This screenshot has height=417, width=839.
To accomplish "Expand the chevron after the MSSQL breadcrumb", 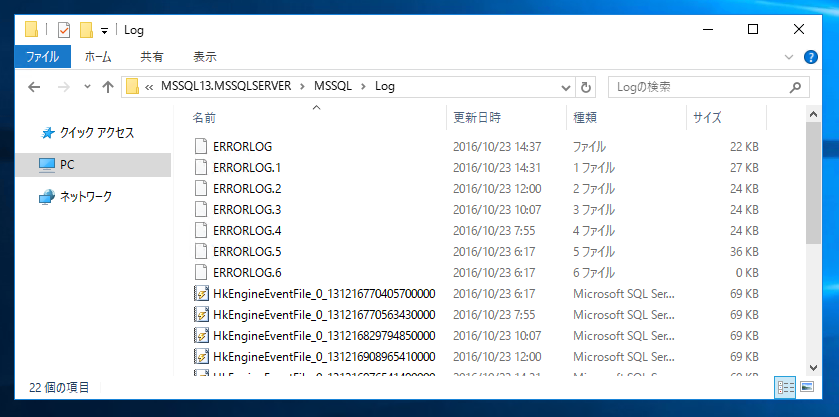I will pos(364,87).
